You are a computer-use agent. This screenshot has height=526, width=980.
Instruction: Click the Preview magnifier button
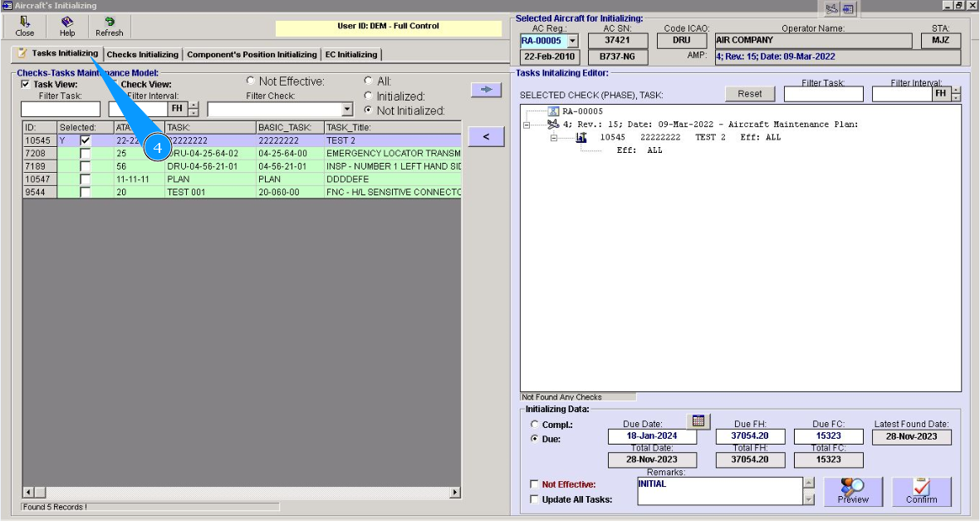tap(853, 491)
